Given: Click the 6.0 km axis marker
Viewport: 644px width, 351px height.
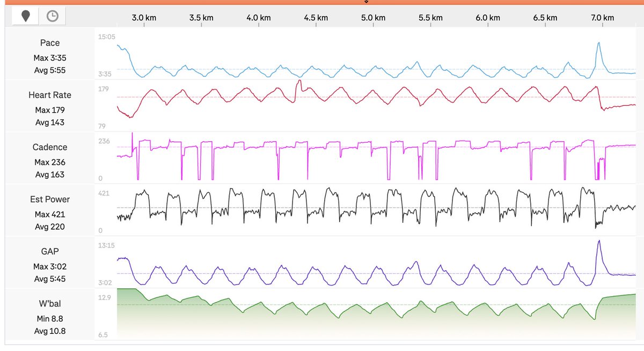Looking at the screenshot, I should pos(488,18).
